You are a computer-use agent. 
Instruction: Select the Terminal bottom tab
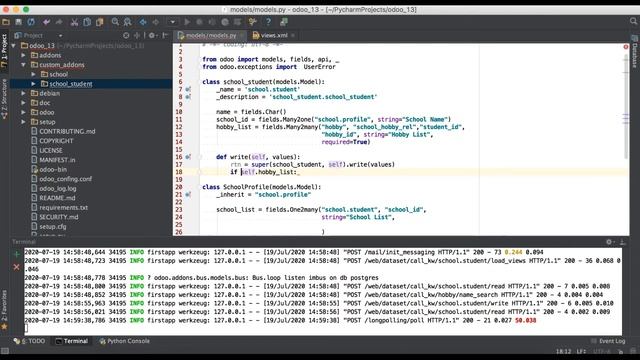[72, 341]
